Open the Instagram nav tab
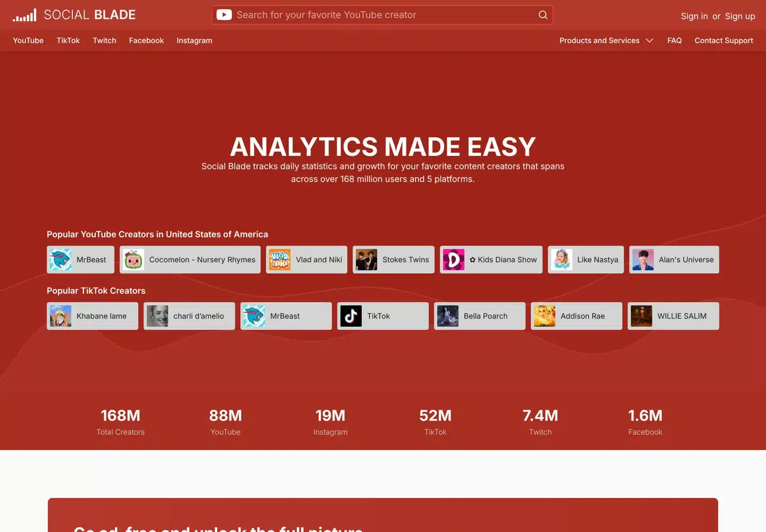Viewport: 766px width, 532px height. click(x=194, y=40)
